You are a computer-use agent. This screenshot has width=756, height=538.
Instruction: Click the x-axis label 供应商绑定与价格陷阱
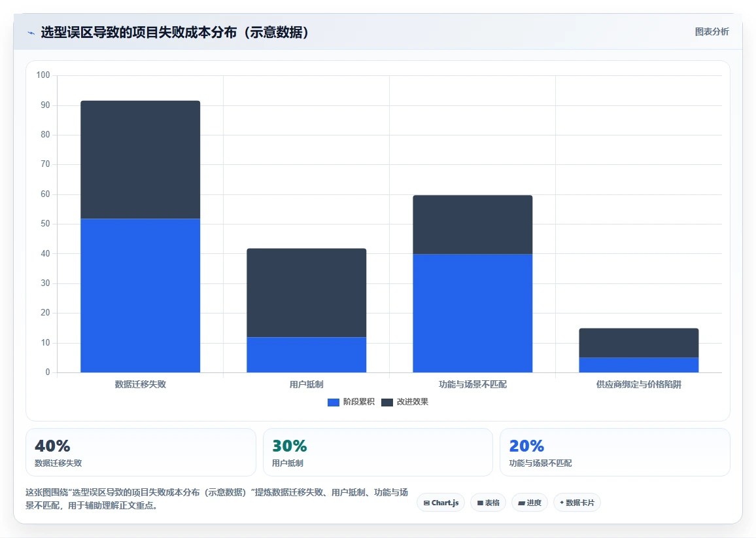click(638, 384)
